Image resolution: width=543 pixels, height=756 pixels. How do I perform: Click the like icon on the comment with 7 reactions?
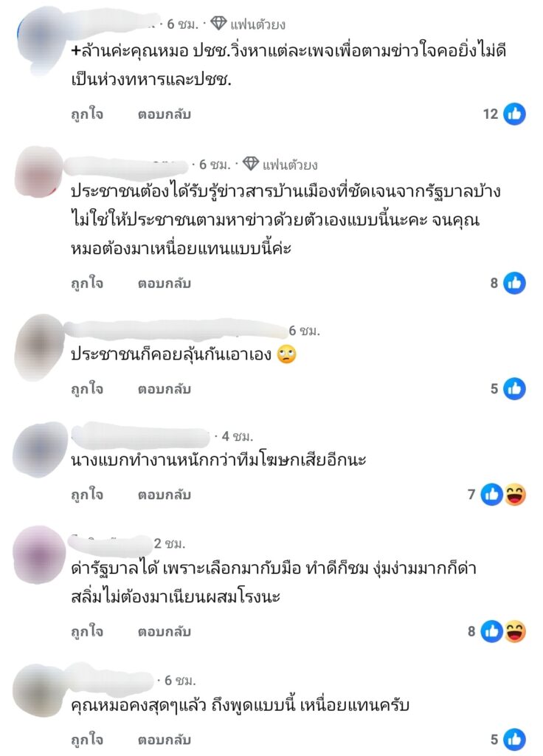(x=492, y=495)
